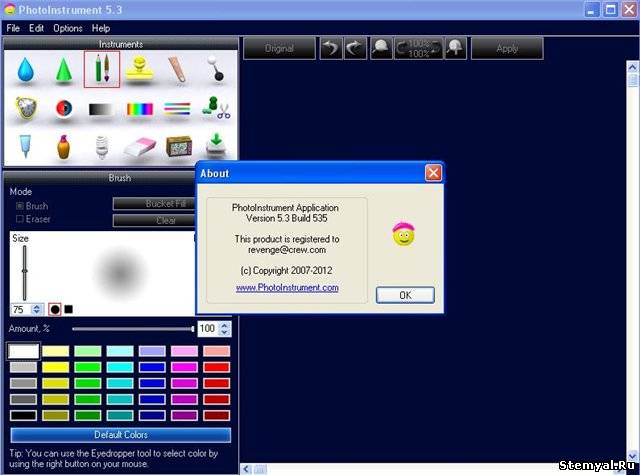
Task: Select the yellow stamp clone tool
Action: pos(140,69)
